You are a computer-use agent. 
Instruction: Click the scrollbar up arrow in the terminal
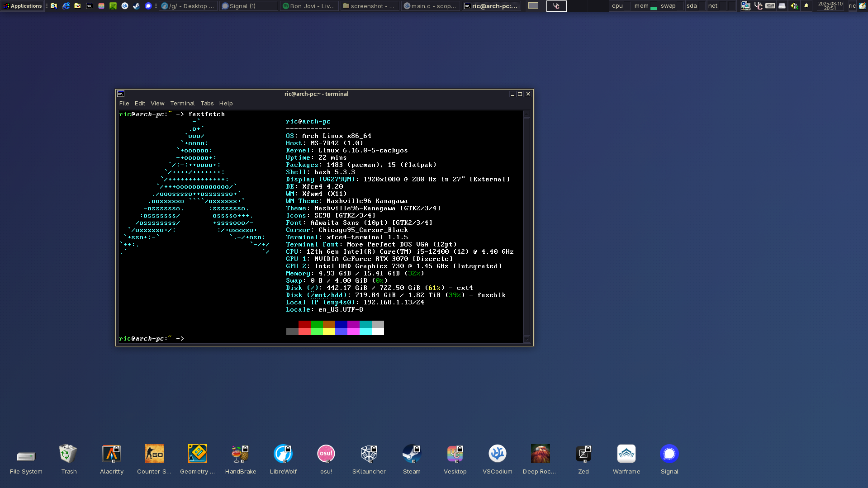[x=526, y=114]
